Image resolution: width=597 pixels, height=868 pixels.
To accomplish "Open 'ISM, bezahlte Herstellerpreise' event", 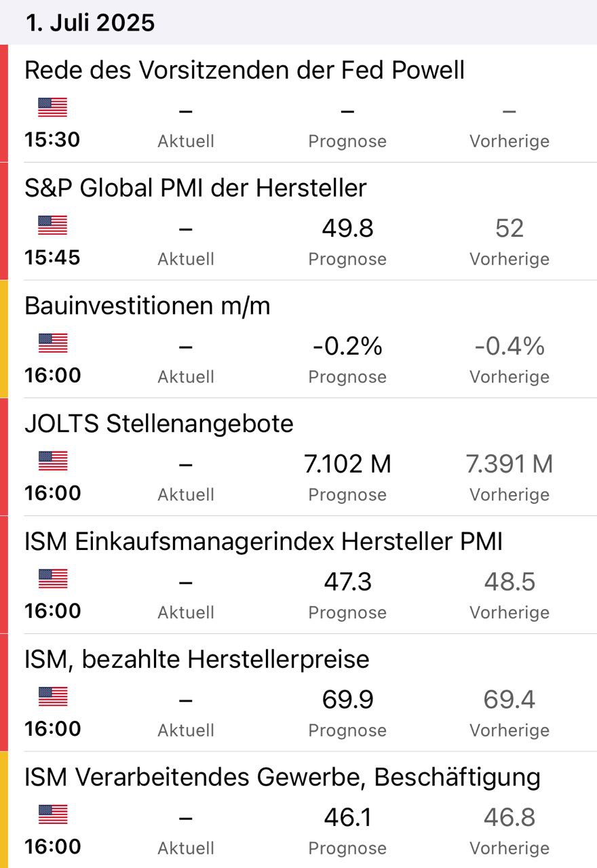I will point(197,659).
